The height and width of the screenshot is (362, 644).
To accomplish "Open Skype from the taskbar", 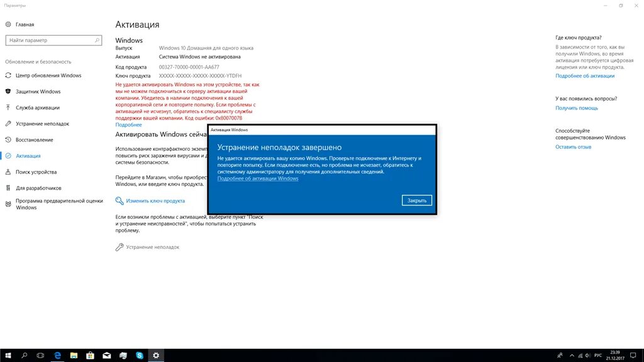I will point(140,356).
